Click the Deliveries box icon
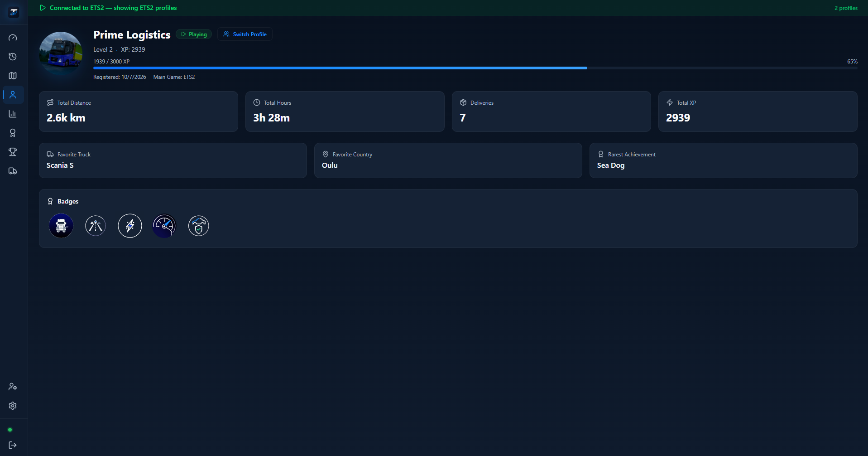The height and width of the screenshot is (456, 868). tap(463, 102)
